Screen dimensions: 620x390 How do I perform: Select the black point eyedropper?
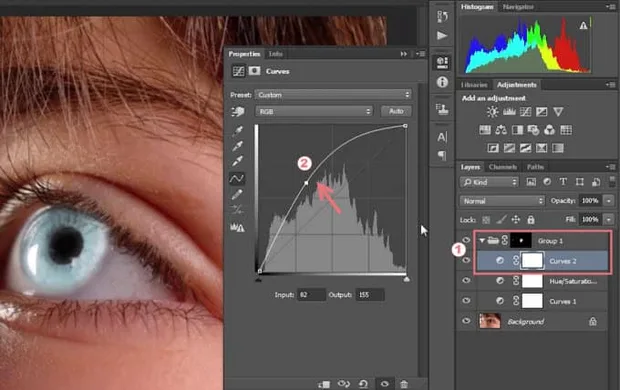click(238, 130)
